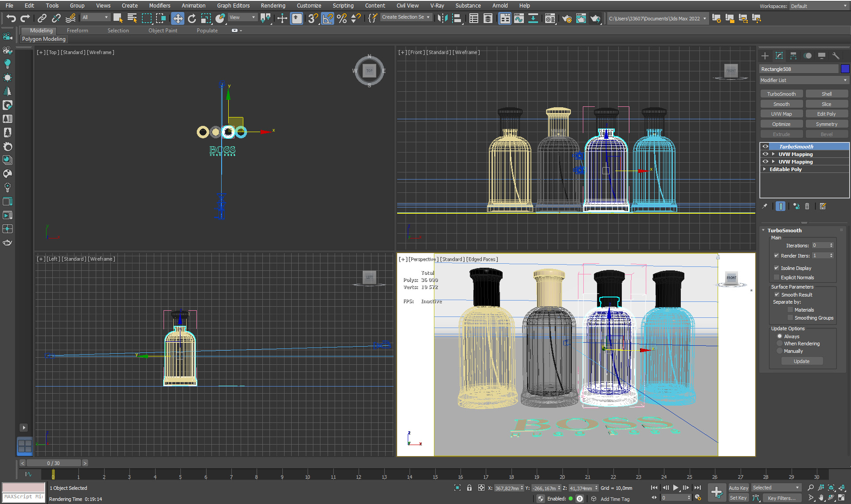Image resolution: width=851 pixels, height=504 pixels.
Task: Toggle the Angle Snap icon
Action: click(x=328, y=18)
